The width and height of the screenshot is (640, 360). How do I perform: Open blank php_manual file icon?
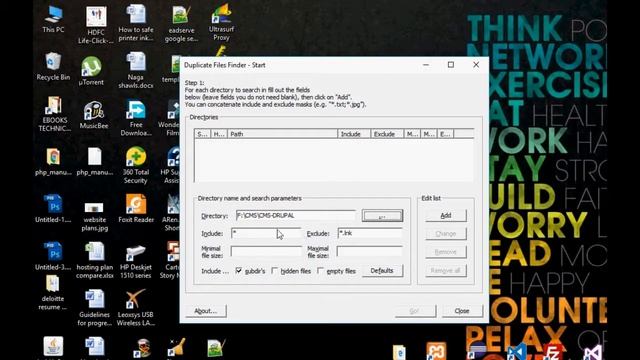(95, 162)
